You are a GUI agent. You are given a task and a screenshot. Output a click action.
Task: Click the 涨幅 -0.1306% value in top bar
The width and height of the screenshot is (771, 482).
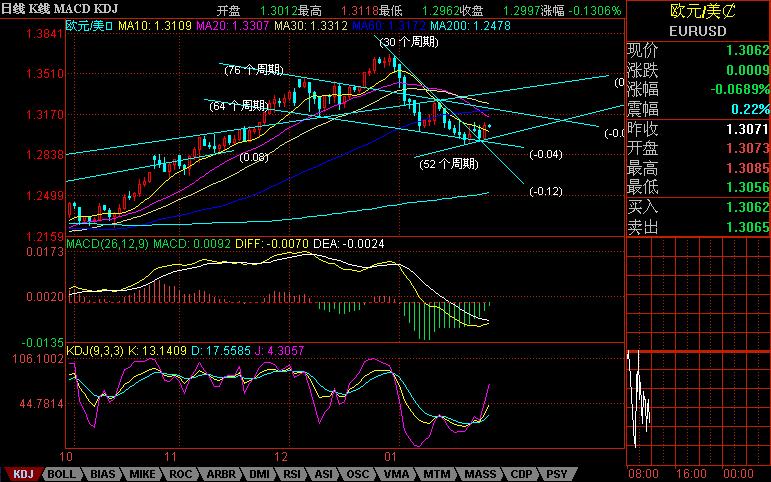click(581, 10)
